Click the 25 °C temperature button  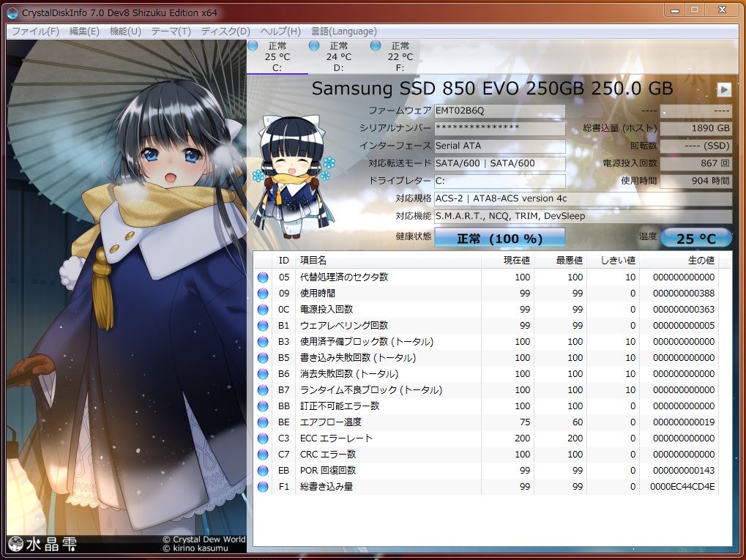(696, 237)
